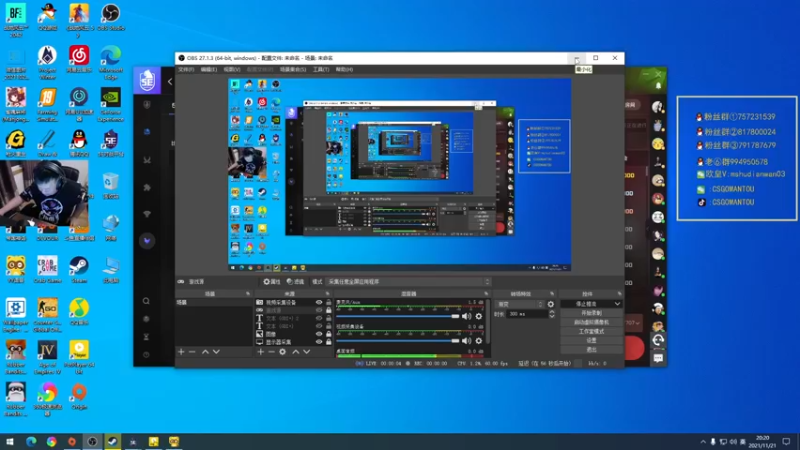
Task: Unlock the 图像 source
Action: [x=329, y=334]
